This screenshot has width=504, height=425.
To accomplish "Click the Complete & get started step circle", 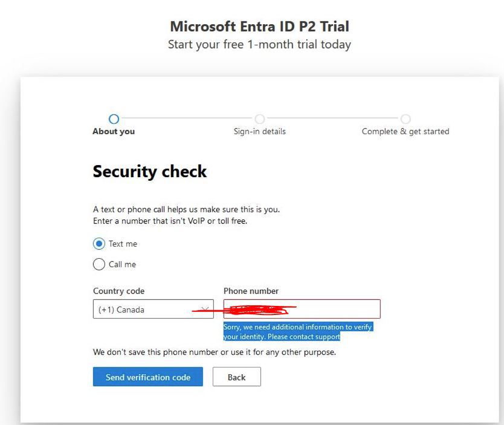I will [x=405, y=119].
